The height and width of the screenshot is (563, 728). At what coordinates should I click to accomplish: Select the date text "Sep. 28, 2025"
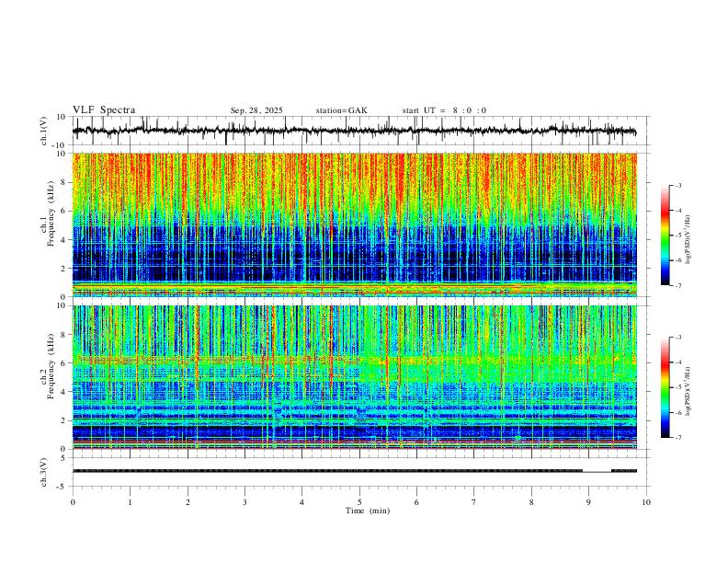(x=256, y=110)
